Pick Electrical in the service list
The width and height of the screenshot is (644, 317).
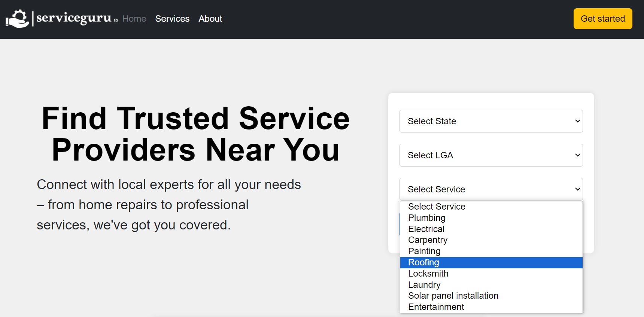426,229
